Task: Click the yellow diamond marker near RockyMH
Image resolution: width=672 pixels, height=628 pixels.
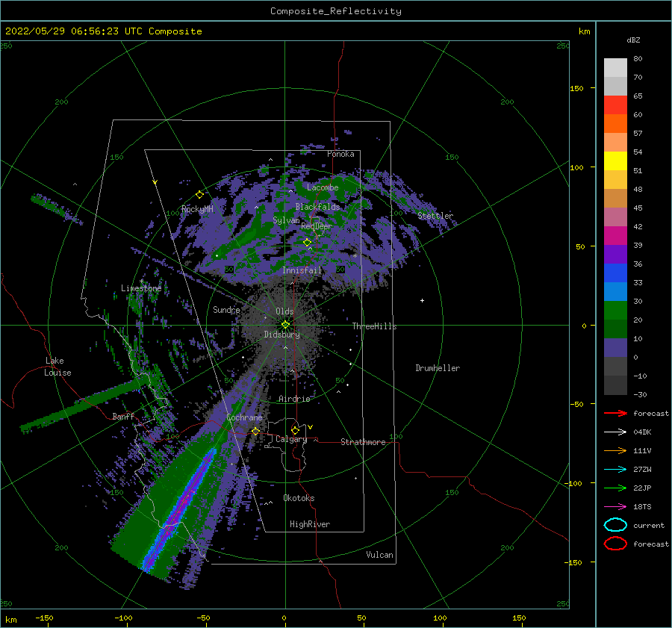Action: point(199,195)
